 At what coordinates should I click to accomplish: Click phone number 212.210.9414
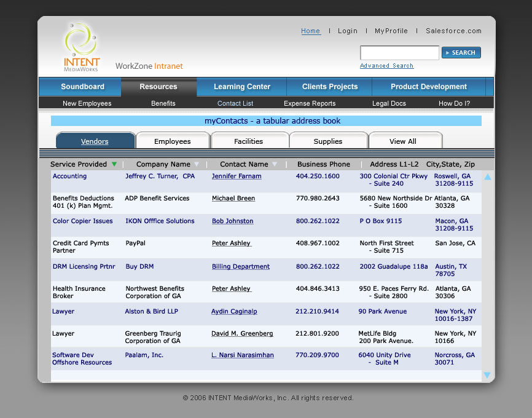pyautogui.click(x=317, y=312)
